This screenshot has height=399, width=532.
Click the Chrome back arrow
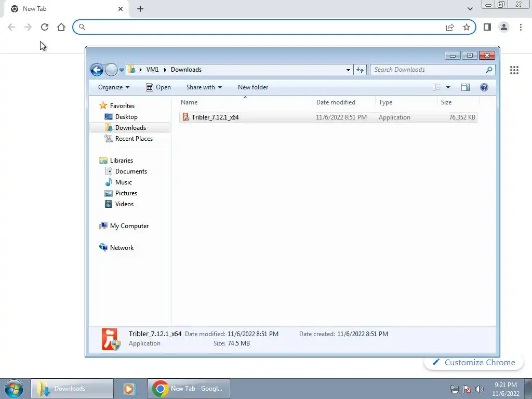11,27
